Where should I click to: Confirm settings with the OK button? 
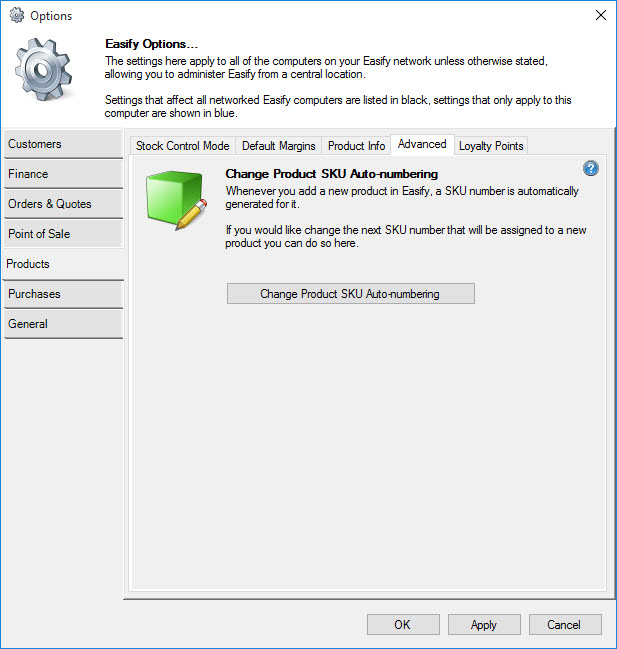pos(403,625)
